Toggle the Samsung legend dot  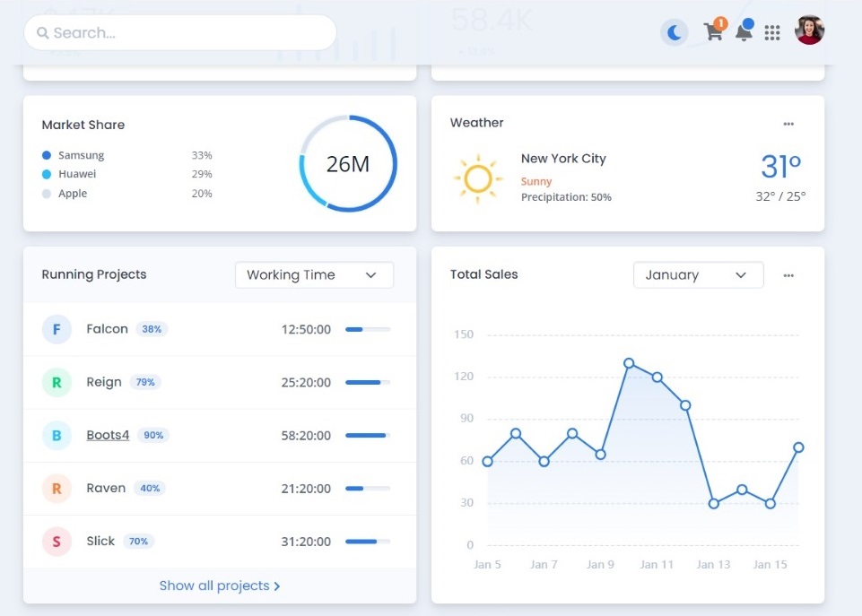click(x=47, y=155)
